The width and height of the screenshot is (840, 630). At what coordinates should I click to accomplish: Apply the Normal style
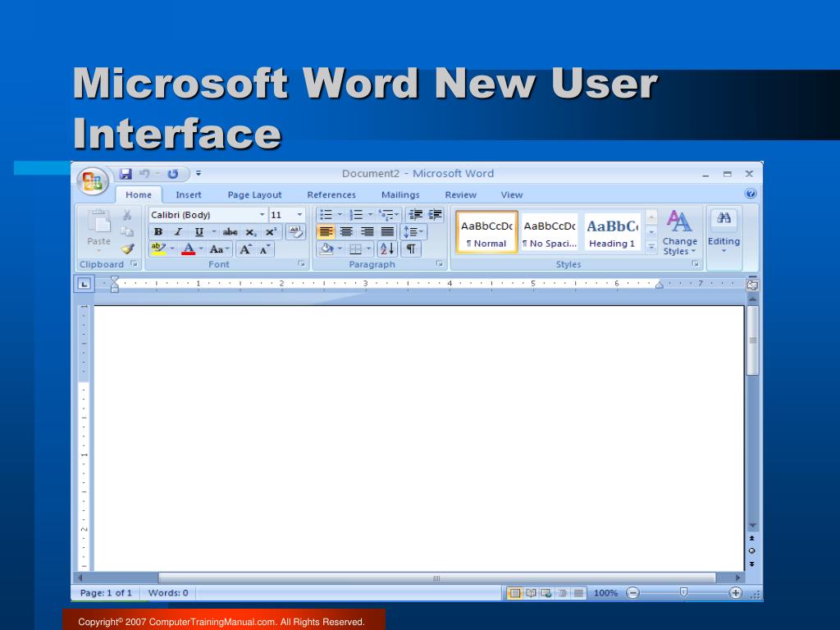coord(486,231)
